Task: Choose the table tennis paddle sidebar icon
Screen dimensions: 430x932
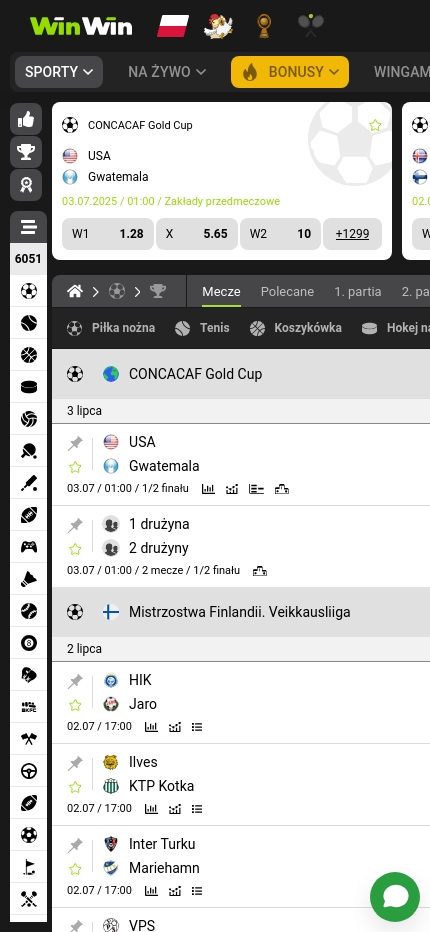Action: 29,451
